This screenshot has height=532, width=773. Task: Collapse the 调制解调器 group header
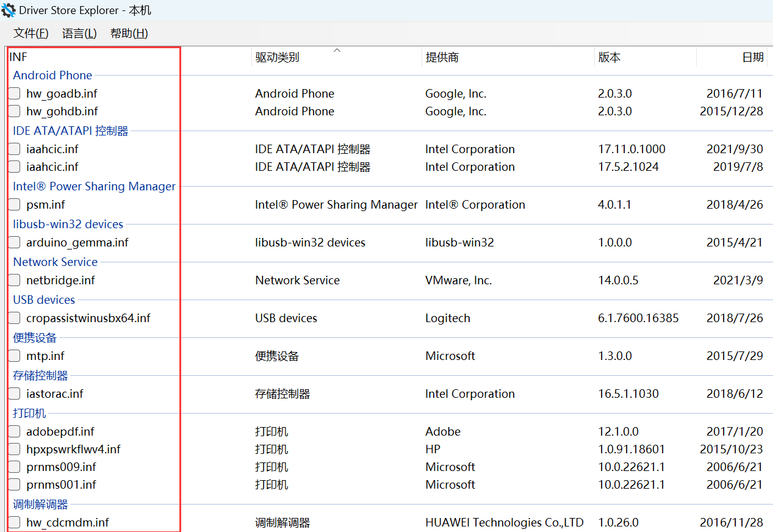[x=40, y=505]
